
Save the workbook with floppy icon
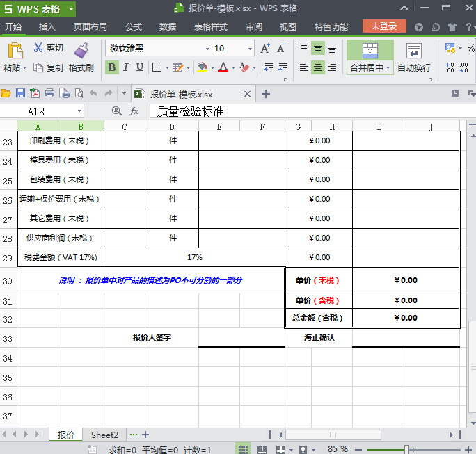(20, 93)
